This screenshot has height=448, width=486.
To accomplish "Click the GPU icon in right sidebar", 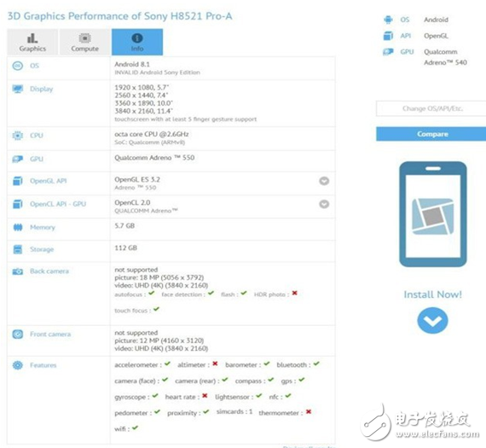I will 388,52.
